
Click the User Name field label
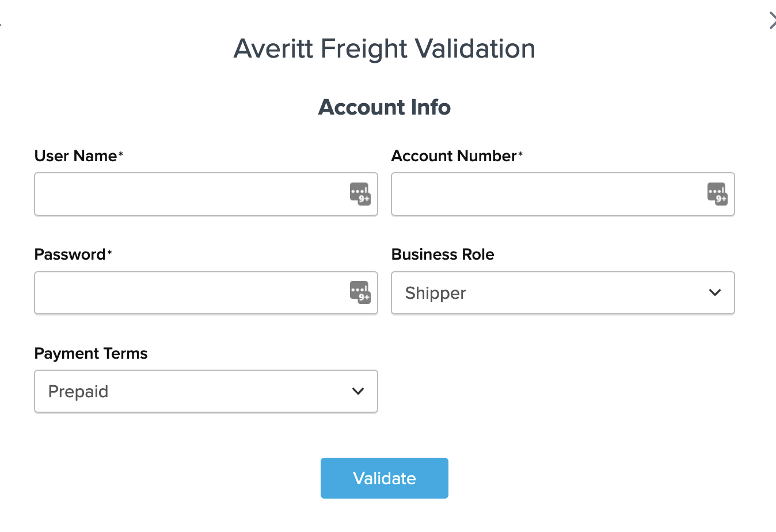tap(76, 156)
